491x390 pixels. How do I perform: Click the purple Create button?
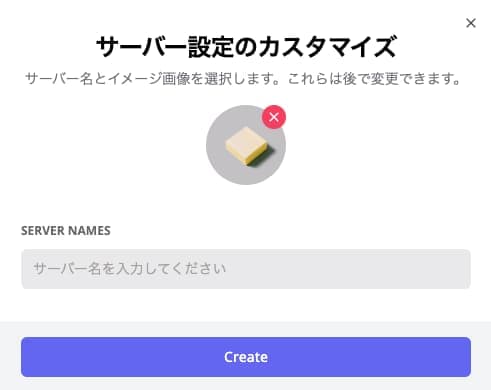(246, 357)
